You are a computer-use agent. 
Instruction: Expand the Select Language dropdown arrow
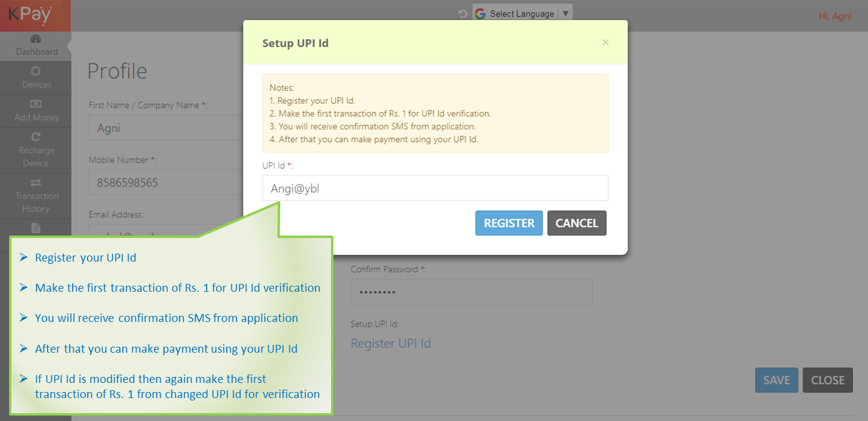565,14
